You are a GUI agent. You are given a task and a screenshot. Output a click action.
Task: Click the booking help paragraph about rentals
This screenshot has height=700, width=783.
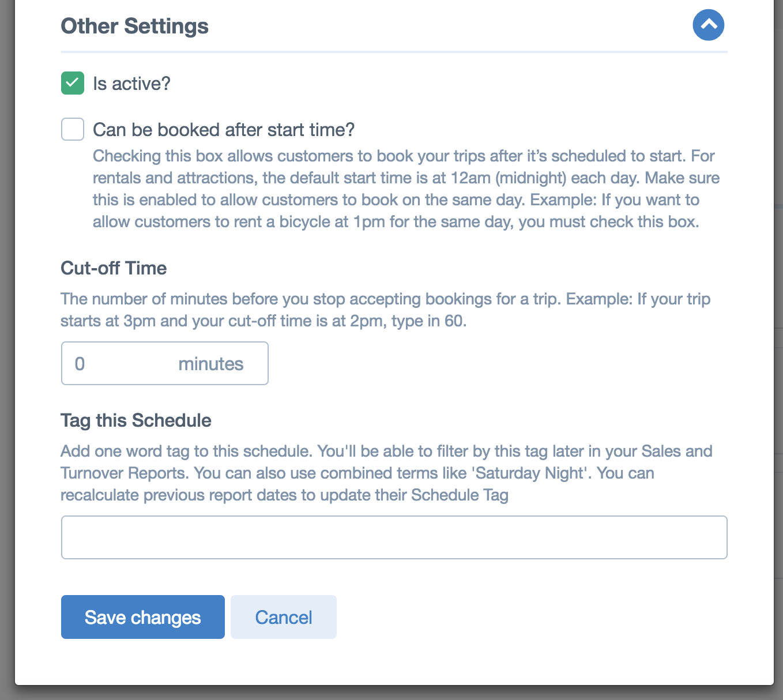[406, 189]
